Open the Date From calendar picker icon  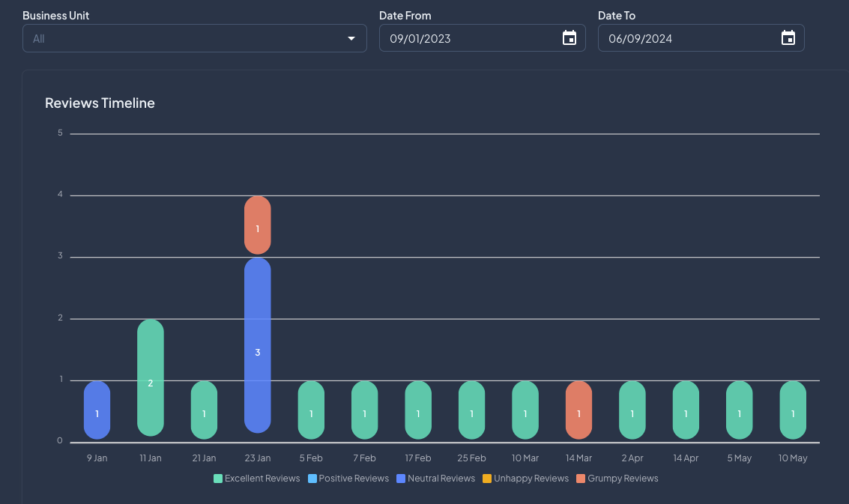click(569, 38)
